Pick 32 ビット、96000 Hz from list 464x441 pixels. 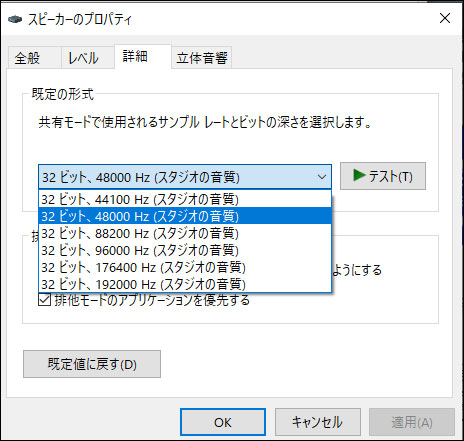pyautogui.click(x=185, y=250)
